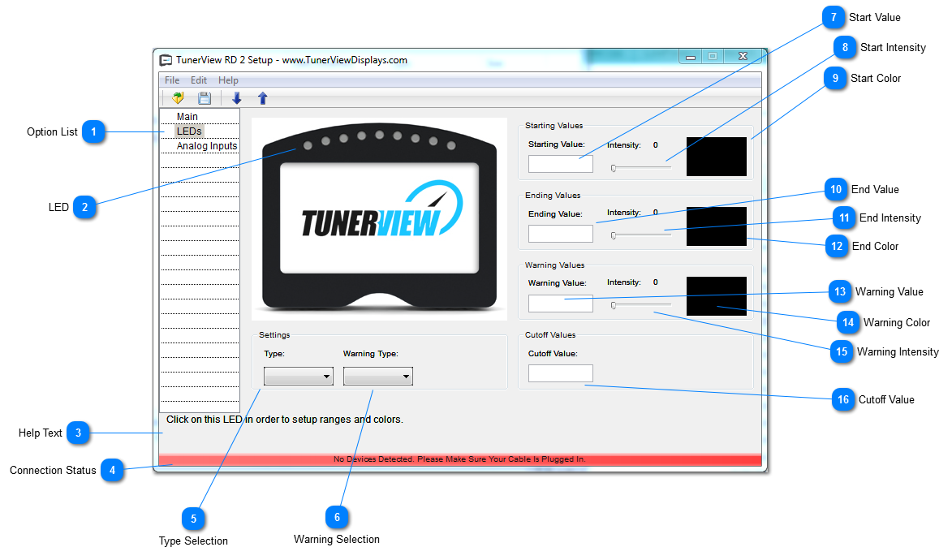952x560 pixels.
Task: Click the Starting Values intensity slider
Action: [641, 168]
